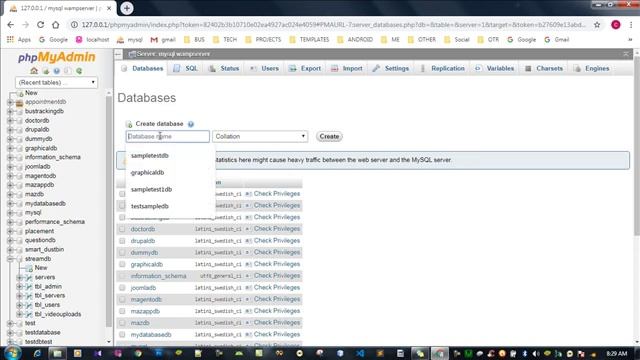Tick the checkbox for drupaldb row
This screenshot has height=360, width=640.
122,241
